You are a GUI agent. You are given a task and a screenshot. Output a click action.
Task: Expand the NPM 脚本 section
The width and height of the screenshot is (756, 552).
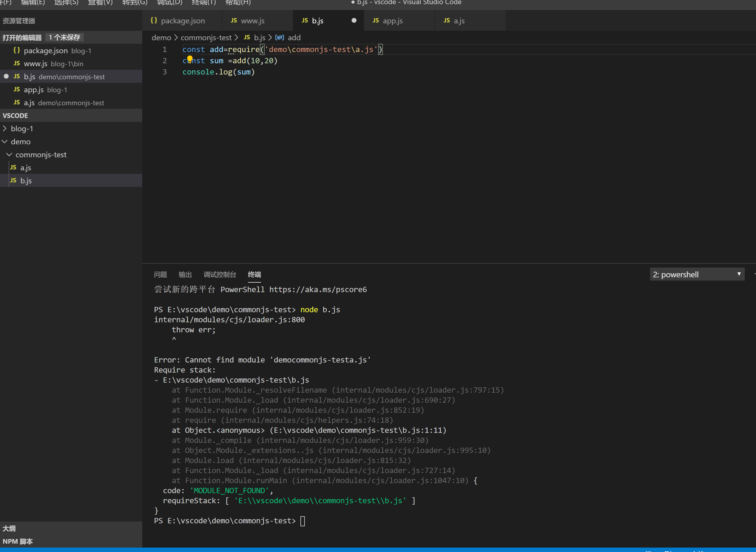tap(71, 541)
